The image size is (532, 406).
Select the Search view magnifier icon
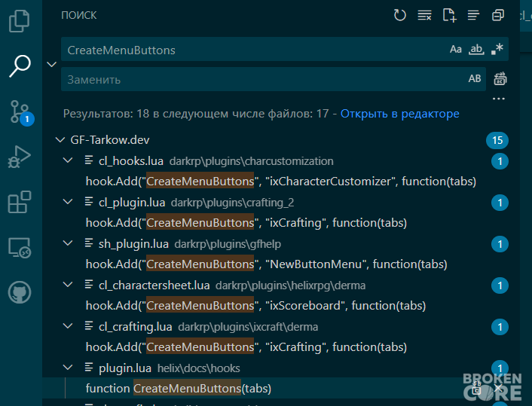(x=20, y=66)
